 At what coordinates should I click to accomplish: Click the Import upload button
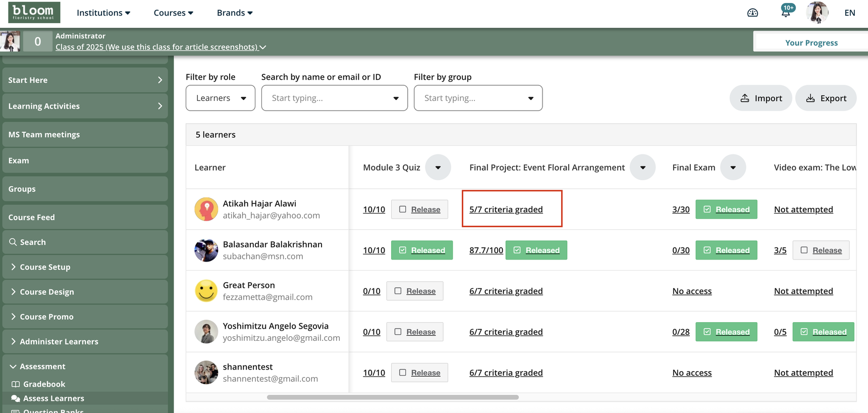pos(761,98)
